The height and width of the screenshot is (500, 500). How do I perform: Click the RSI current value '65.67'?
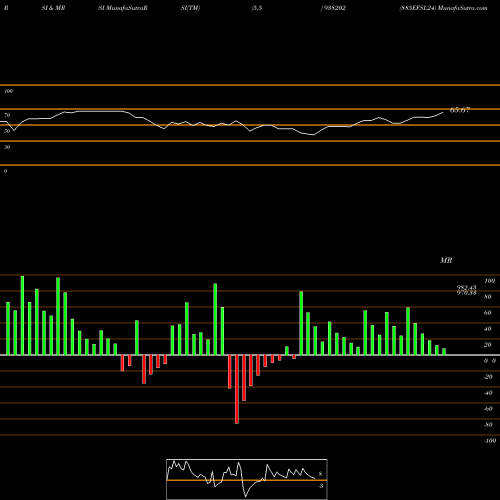tap(460, 110)
